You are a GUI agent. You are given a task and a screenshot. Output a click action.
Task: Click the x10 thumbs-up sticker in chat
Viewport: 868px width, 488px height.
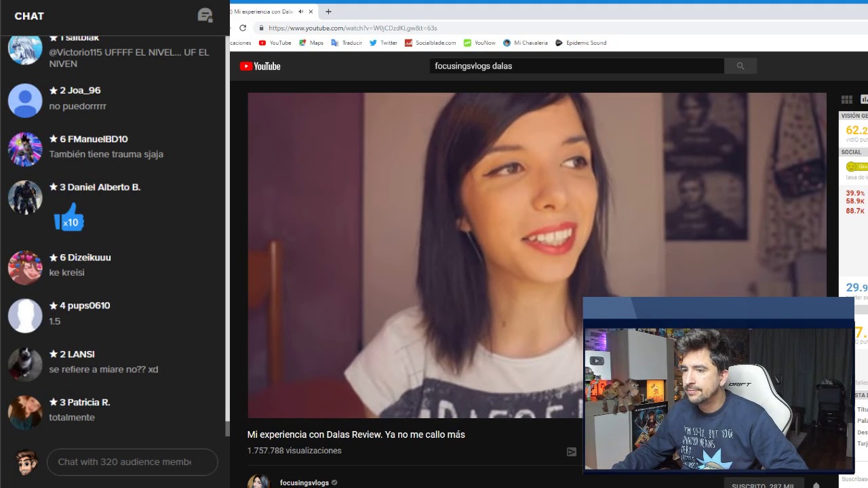[x=69, y=218]
